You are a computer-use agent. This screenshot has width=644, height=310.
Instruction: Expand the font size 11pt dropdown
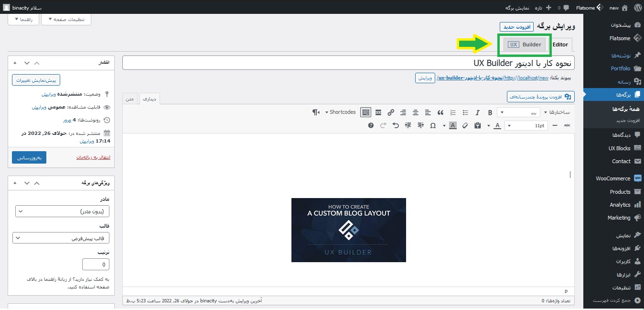(x=526, y=125)
